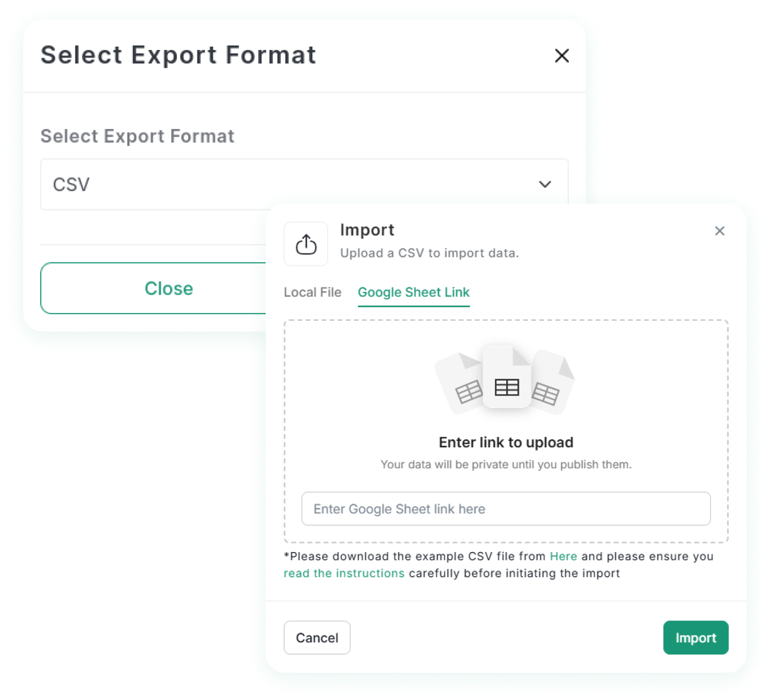770x700 pixels.
Task: Expand the format list via chevron arrow
Action: tap(545, 184)
